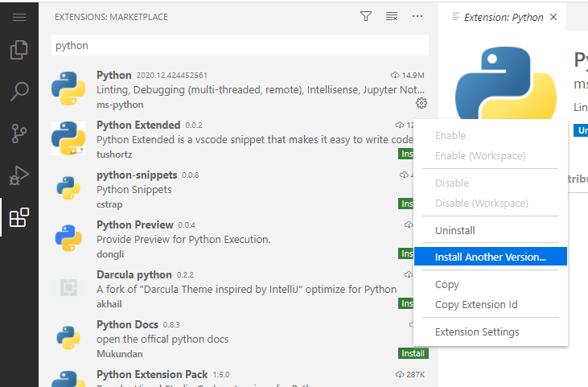Click the Darcula python extension icon

[68, 287]
